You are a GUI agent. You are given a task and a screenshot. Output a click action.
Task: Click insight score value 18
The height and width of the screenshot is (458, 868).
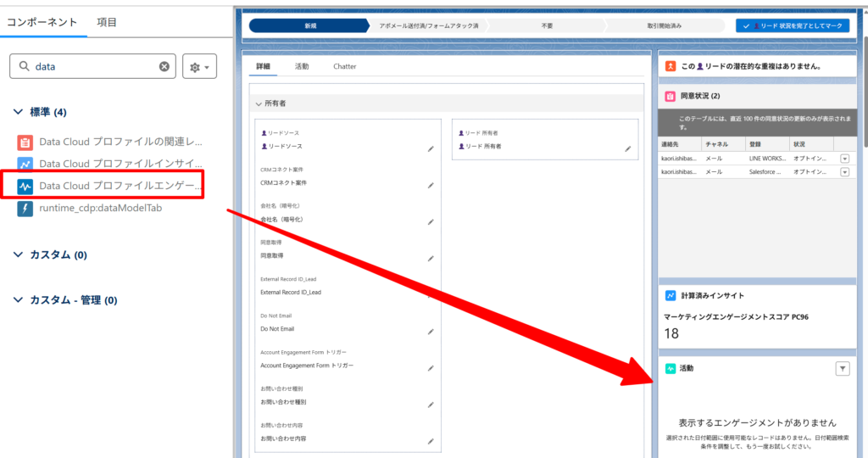(x=671, y=334)
